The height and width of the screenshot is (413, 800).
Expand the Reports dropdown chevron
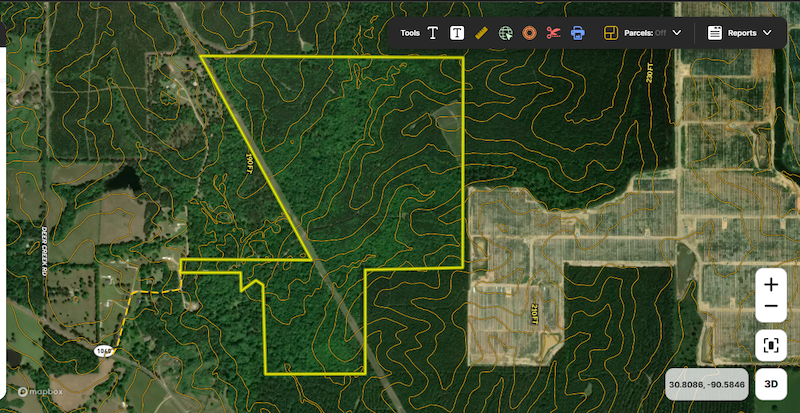[767, 33]
